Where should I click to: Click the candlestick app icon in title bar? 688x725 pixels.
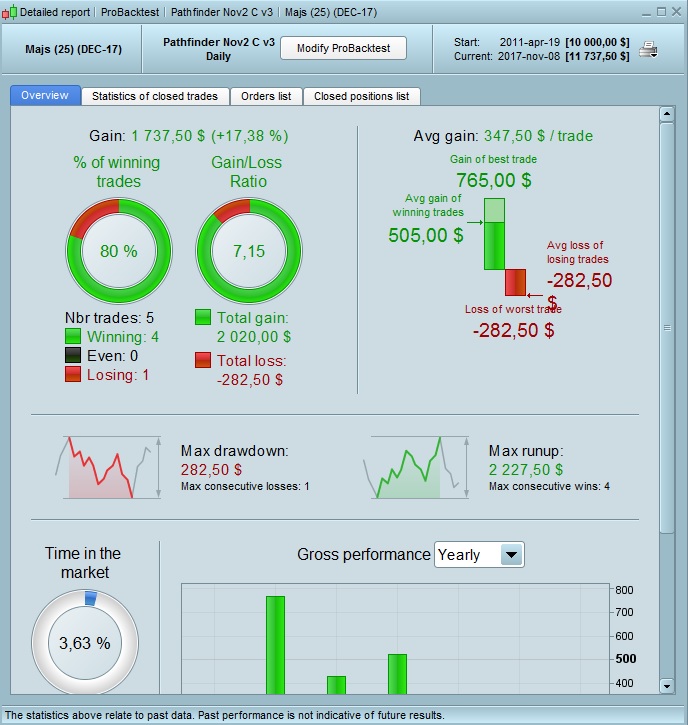tap(9, 12)
